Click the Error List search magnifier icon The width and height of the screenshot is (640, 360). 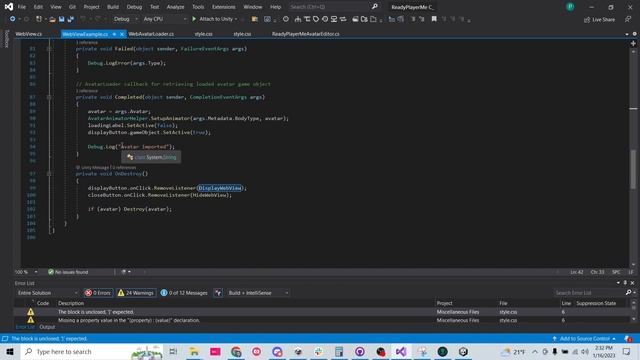(628, 293)
